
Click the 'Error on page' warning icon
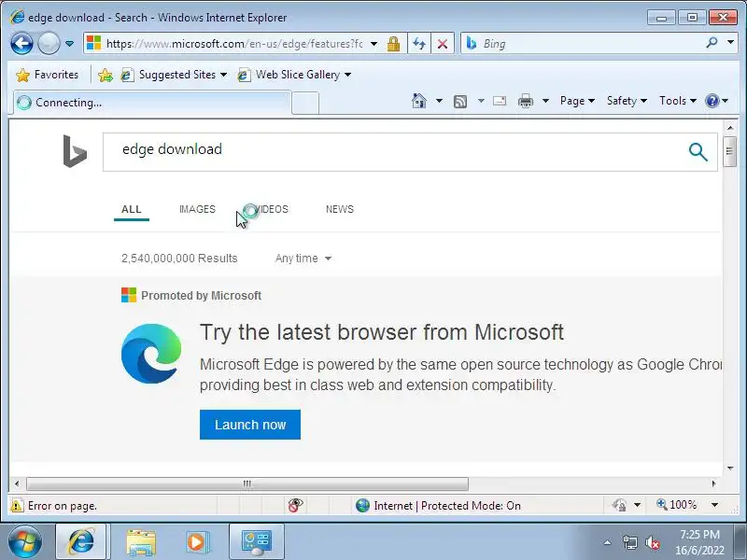17,505
